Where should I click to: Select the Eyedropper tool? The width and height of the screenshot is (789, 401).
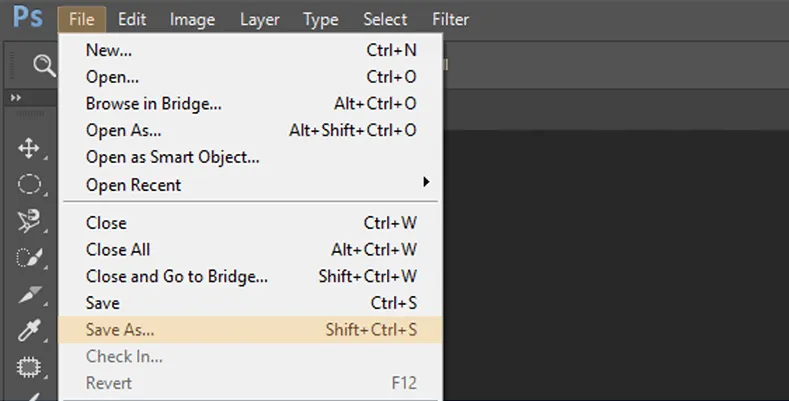click(x=29, y=331)
